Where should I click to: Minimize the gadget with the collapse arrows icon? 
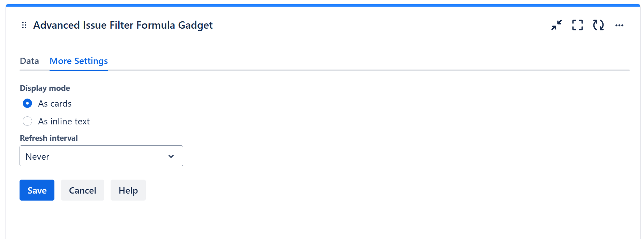[x=556, y=25]
